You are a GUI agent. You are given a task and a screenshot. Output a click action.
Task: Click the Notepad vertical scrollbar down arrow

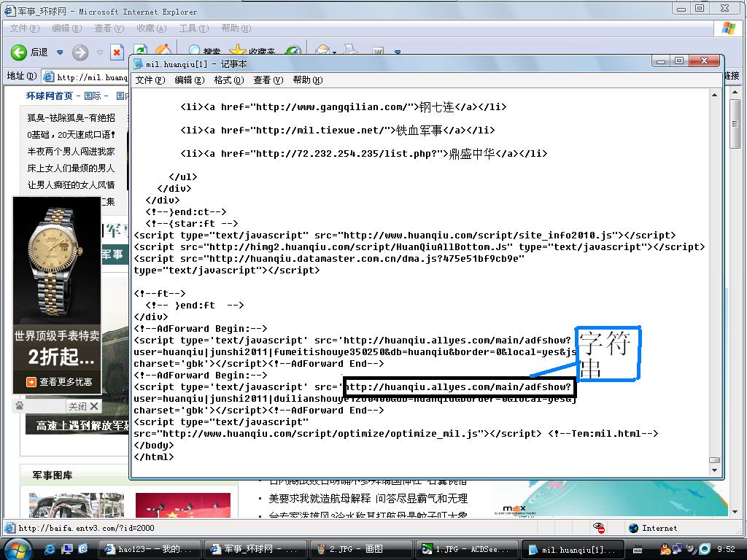click(x=714, y=470)
